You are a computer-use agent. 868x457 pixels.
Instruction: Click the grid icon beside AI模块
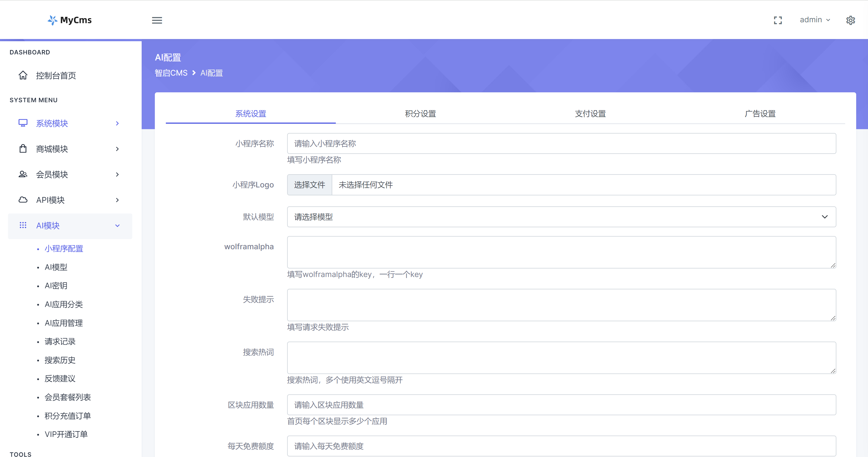click(23, 225)
